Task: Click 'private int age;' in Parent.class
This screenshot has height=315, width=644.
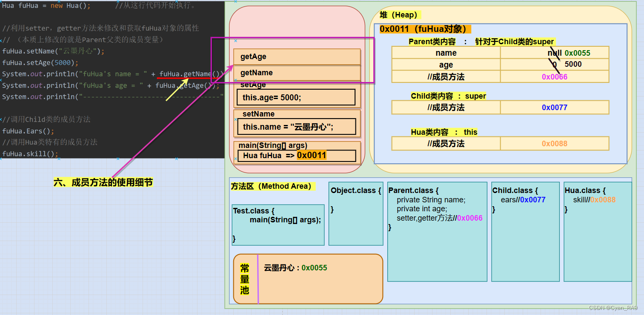Action: [x=422, y=209]
